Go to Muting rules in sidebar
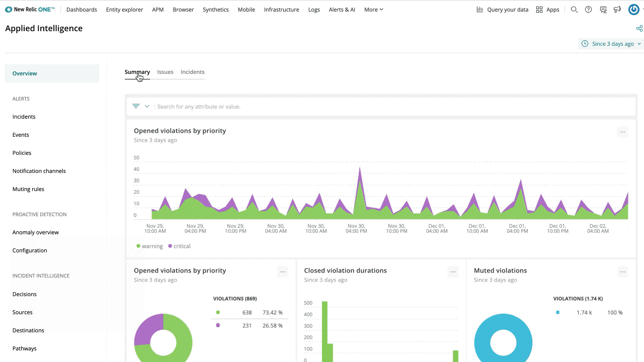The width and height of the screenshot is (644, 362). point(28,189)
